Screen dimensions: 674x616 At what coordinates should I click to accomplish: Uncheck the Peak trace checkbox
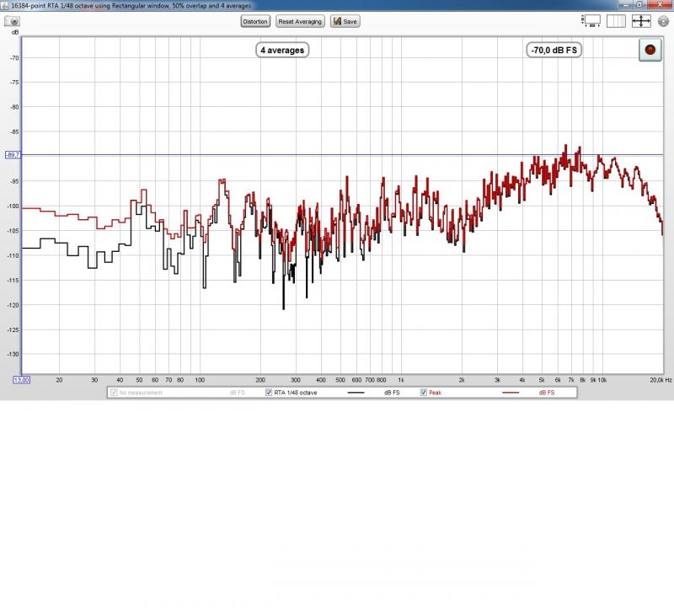click(424, 393)
